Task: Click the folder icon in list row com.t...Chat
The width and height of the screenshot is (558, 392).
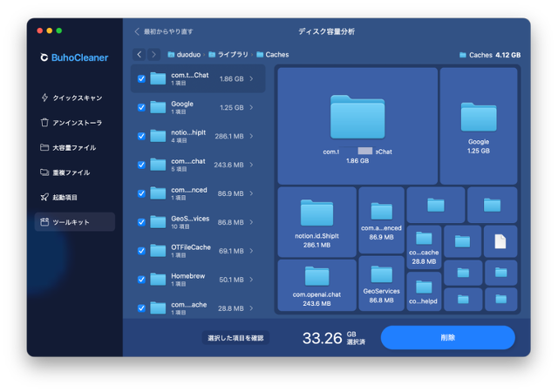Action: (158, 78)
